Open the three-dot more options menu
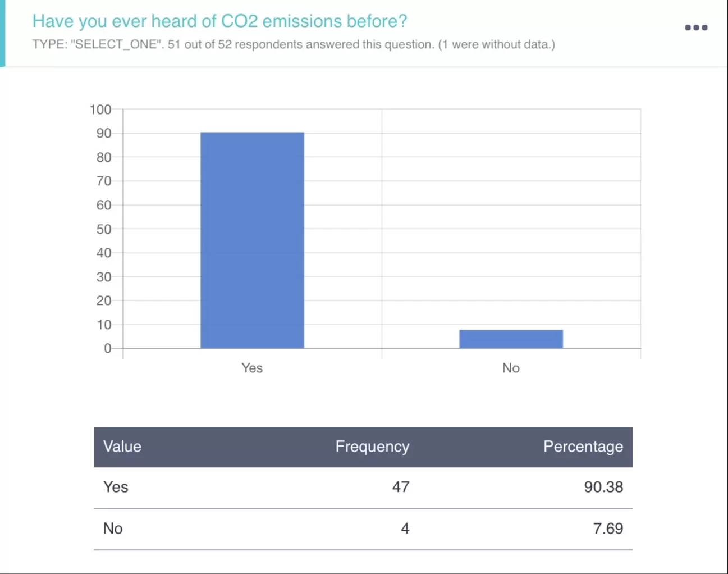 [x=695, y=28]
